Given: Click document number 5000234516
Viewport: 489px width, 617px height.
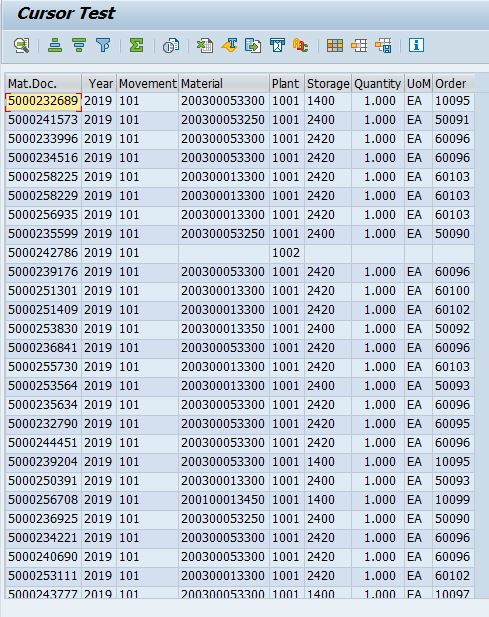Looking at the screenshot, I should pyautogui.click(x=43, y=158).
